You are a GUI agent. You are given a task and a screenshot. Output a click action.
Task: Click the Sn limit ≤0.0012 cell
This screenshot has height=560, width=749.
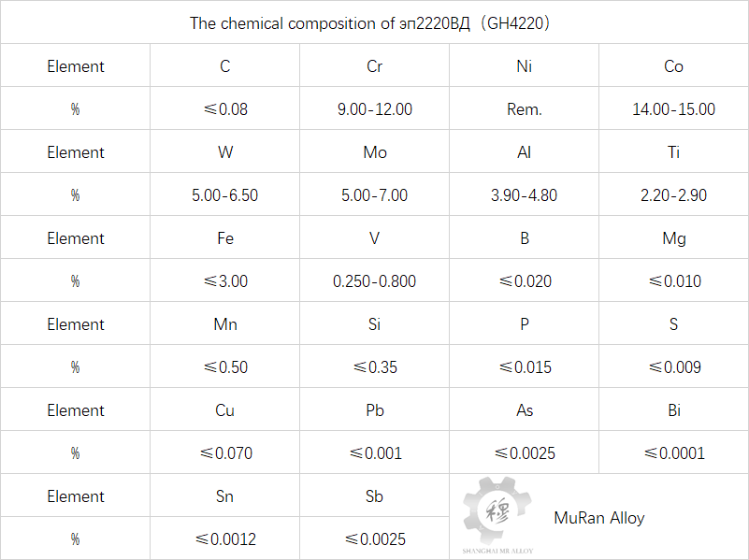pyautogui.click(x=224, y=539)
